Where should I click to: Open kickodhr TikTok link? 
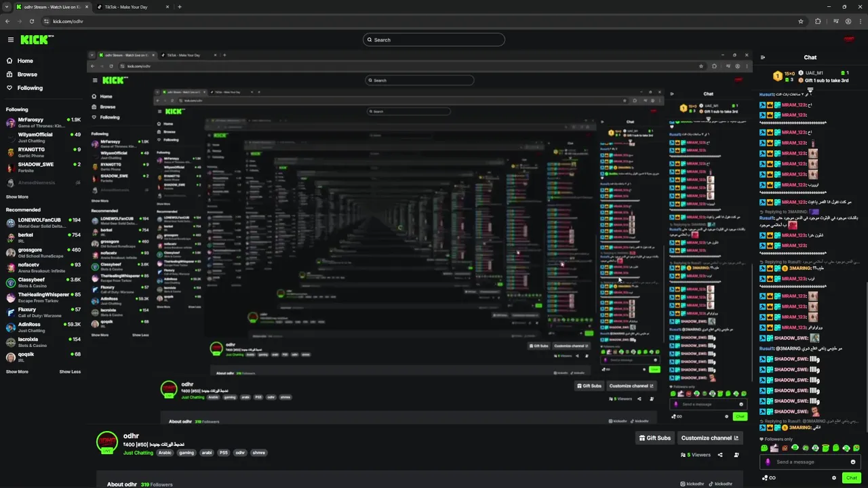pos(720,484)
